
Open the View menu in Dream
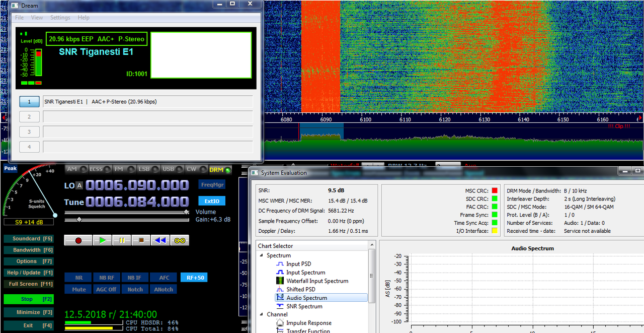[x=37, y=18]
